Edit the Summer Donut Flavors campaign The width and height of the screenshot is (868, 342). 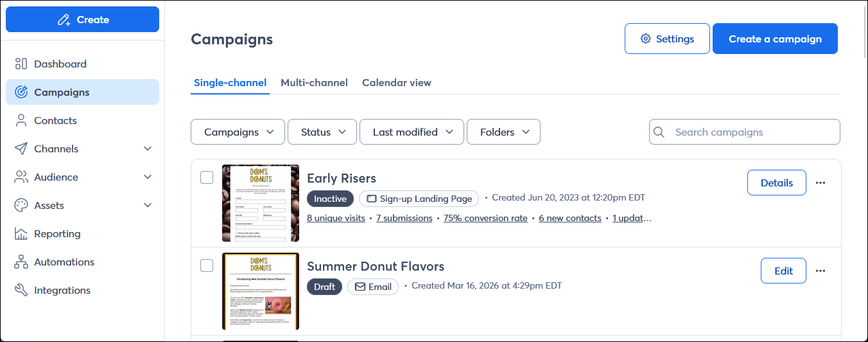click(x=783, y=271)
